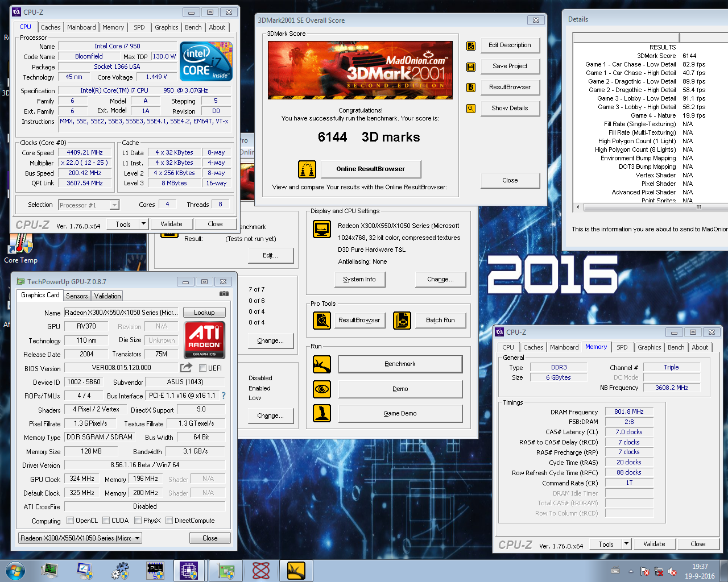Viewport: 728px width, 582px height.
Task: Toggle the DirectCompute checkbox
Action: [169, 521]
